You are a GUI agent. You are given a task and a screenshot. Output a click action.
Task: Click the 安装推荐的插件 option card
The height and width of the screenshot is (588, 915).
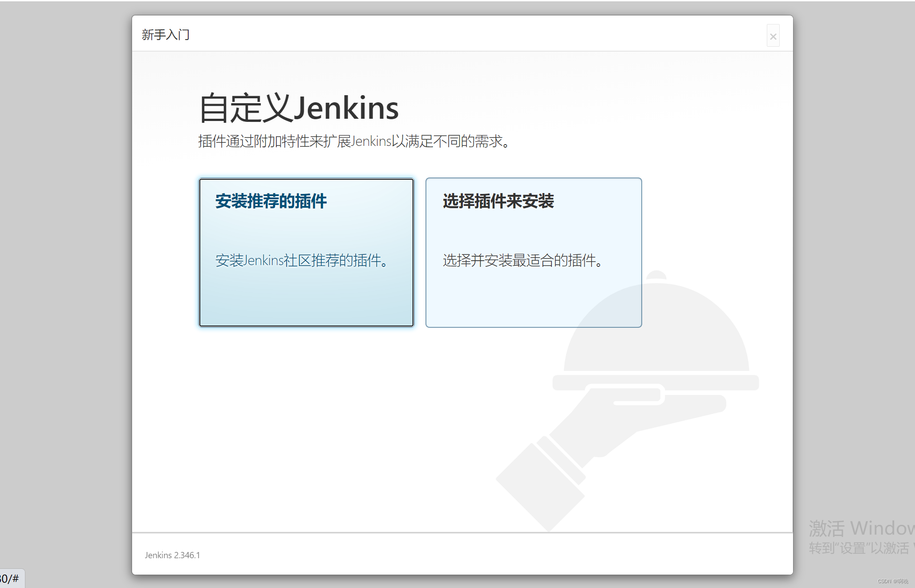tap(306, 253)
